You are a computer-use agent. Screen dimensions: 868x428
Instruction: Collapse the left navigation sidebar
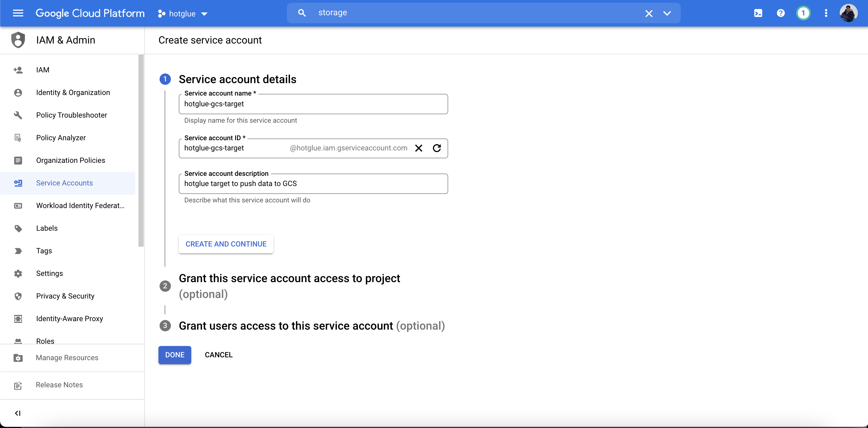click(18, 413)
